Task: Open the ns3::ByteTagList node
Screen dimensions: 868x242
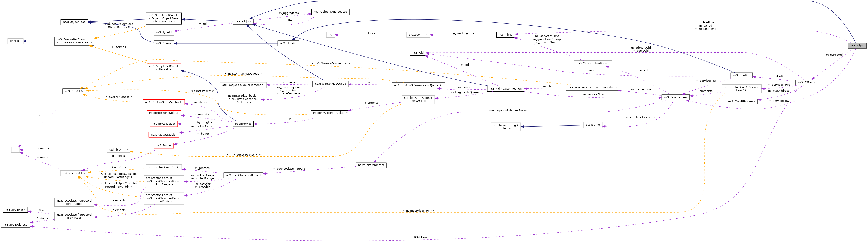Action: coord(164,124)
